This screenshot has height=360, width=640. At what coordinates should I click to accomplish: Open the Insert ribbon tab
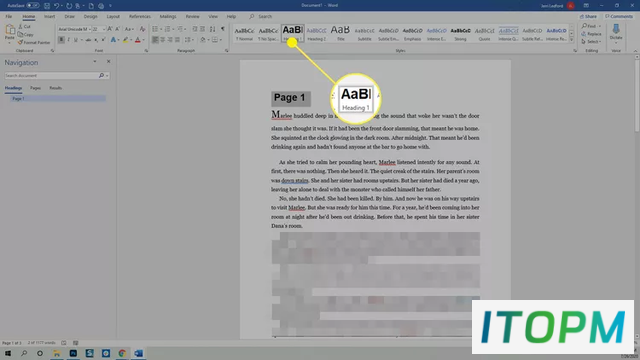click(49, 17)
